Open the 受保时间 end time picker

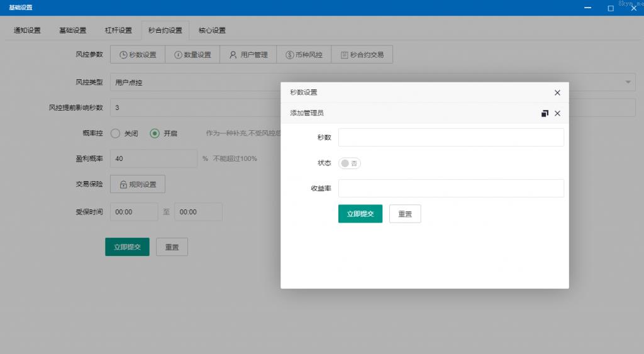point(198,212)
